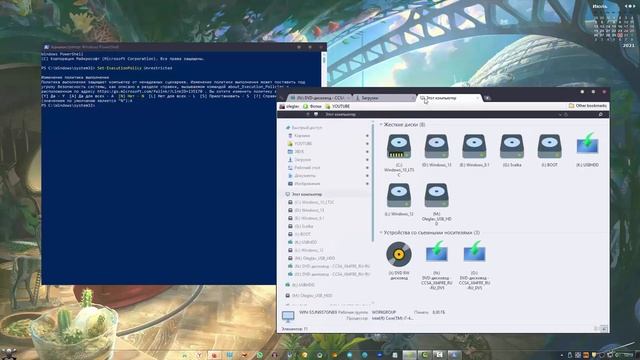This screenshot has height=360, width=640.
Task: Open the C: Windows_10_LTSC drive icon
Action: coord(399,147)
